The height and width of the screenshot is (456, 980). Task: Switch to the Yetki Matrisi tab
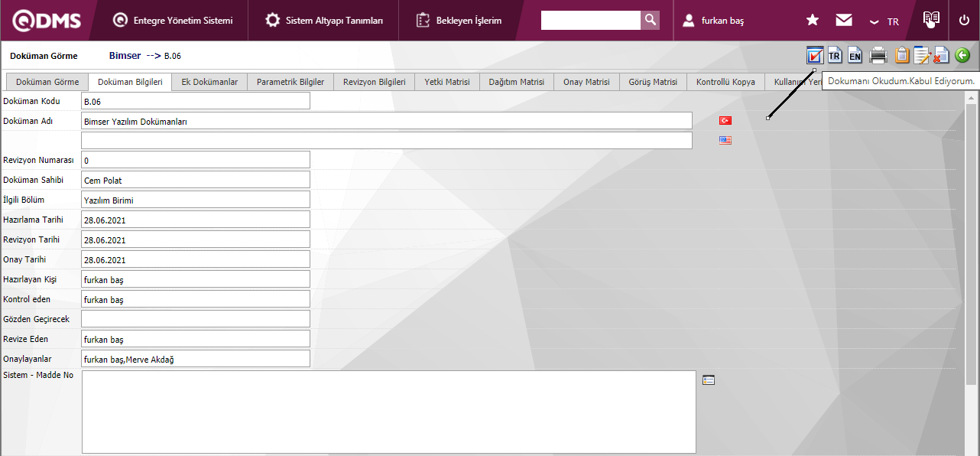[x=447, y=82]
